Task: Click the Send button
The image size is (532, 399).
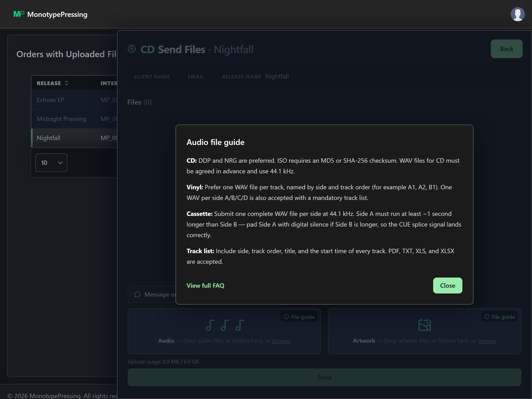Action: 324,377
